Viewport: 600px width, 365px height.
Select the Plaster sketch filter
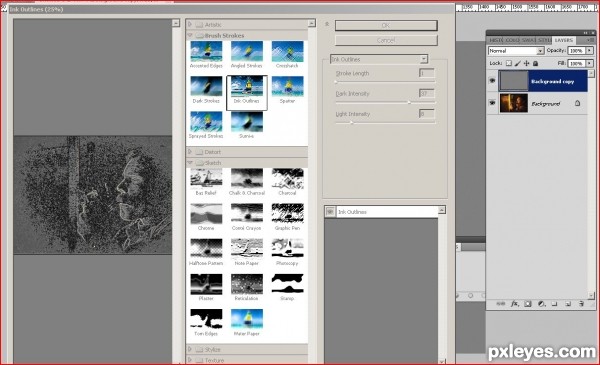point(206,284)
